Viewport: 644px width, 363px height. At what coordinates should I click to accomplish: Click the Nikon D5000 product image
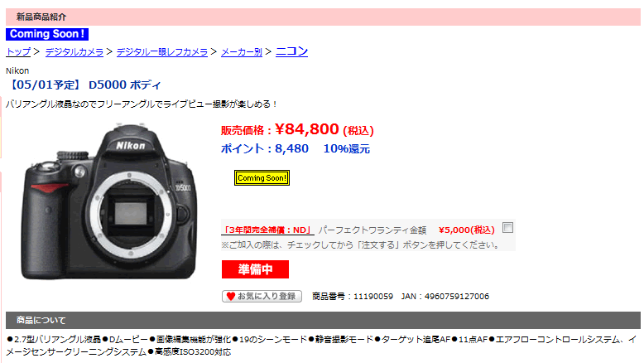[x=109, y=201]
